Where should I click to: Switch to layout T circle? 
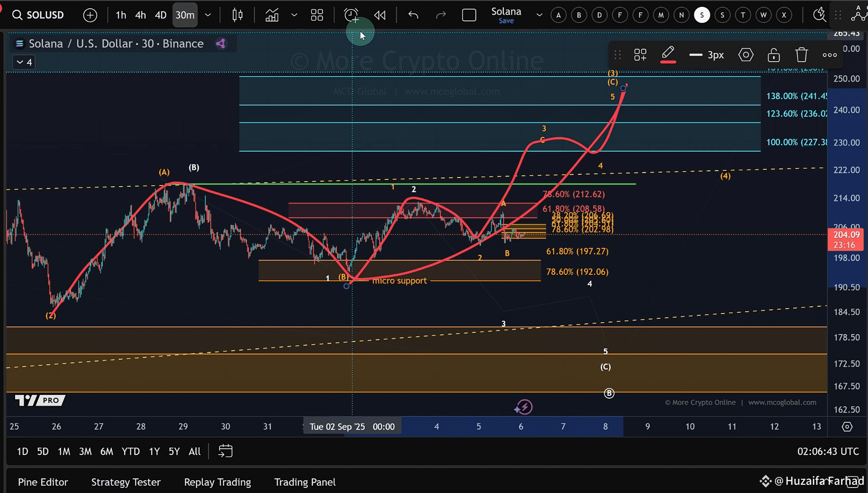743,15
